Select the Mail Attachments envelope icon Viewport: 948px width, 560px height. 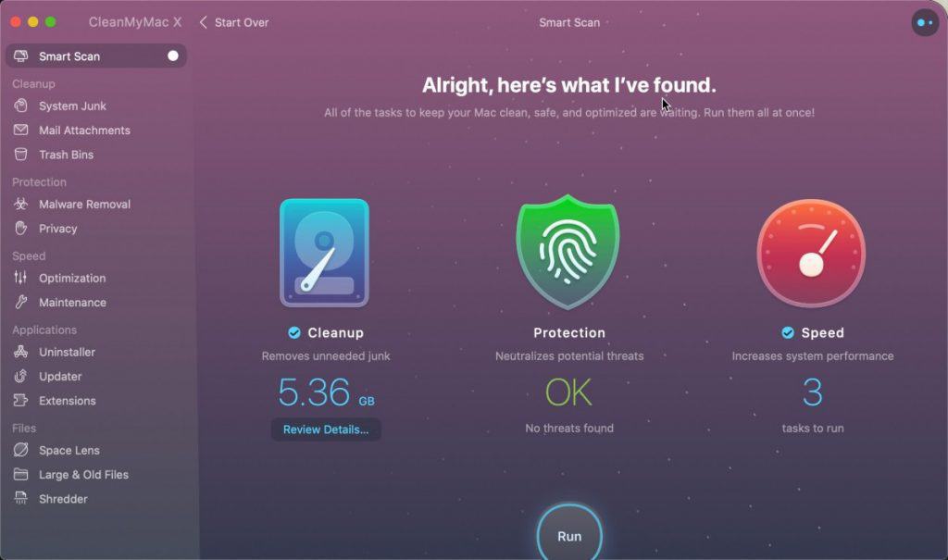[x=20, y=130]
